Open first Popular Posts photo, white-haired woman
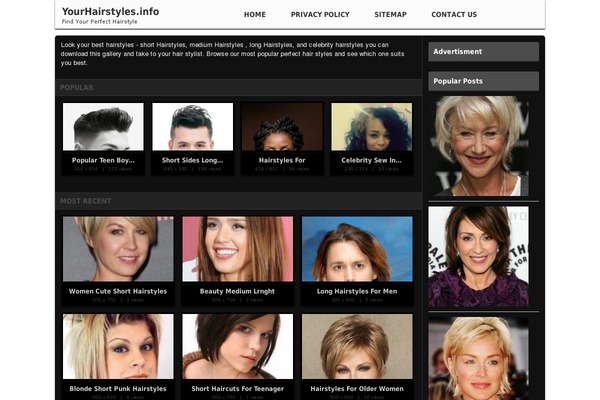 click(x=480, y=146)
